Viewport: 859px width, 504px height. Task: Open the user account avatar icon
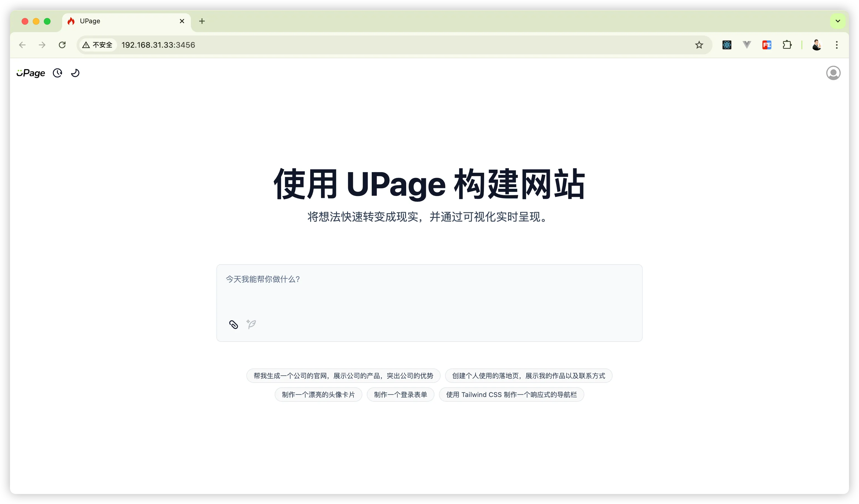point(833,73)
